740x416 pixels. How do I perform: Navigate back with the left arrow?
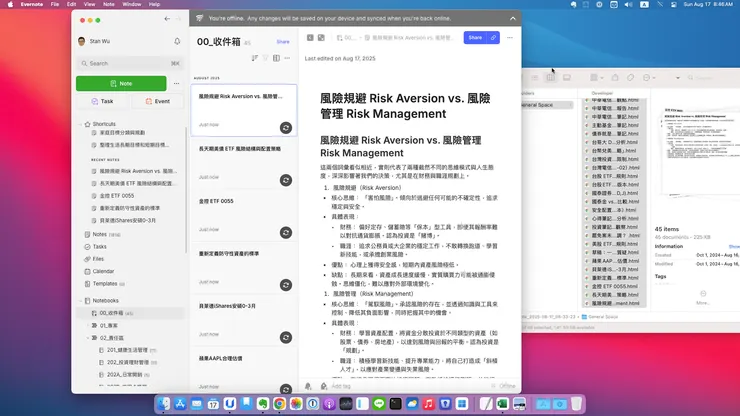[167, 19]
